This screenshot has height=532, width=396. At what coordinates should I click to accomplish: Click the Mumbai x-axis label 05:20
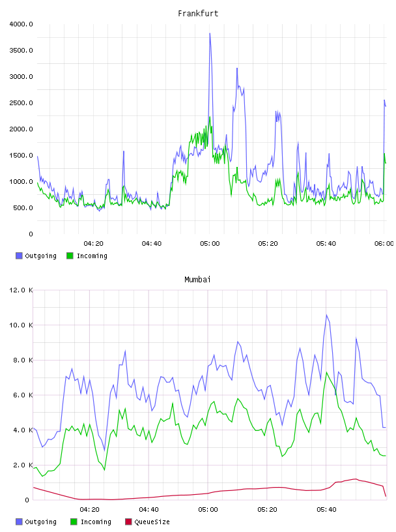coord(267,510)
